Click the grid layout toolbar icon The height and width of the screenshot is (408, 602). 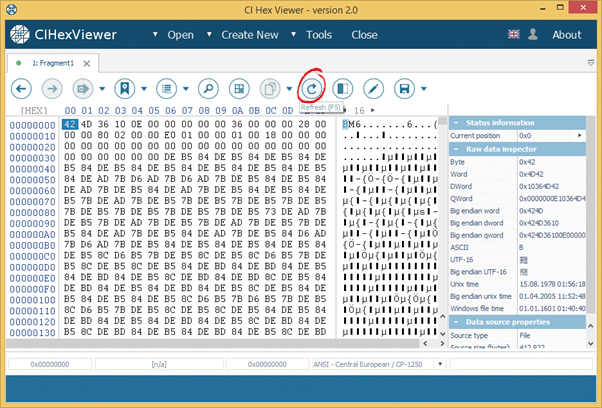(239, 89)
